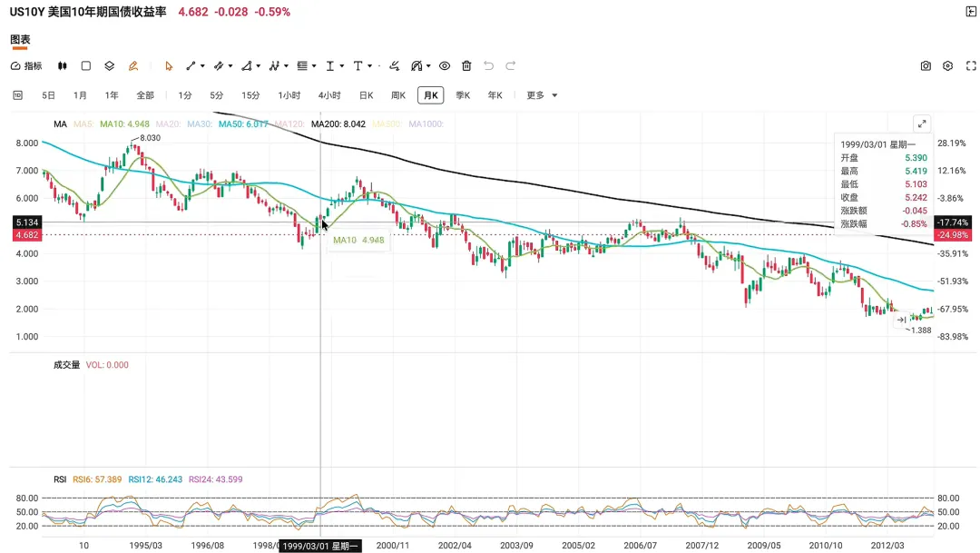Select the active 月K monthly button
The width and height of the screenshot is (980, 553).
431,95
